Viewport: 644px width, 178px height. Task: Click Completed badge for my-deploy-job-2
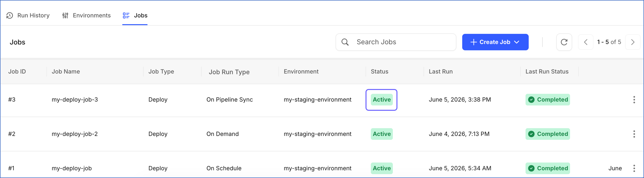548,134
